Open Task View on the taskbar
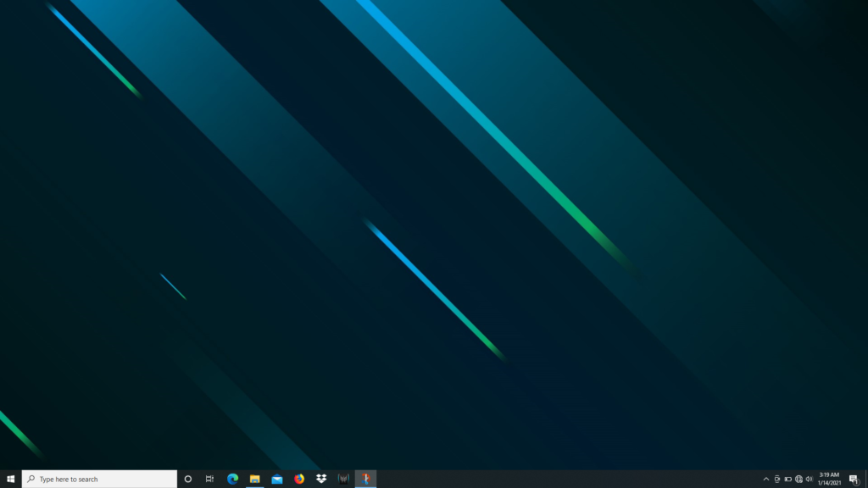The image size is (868, 488). point(210,480)
